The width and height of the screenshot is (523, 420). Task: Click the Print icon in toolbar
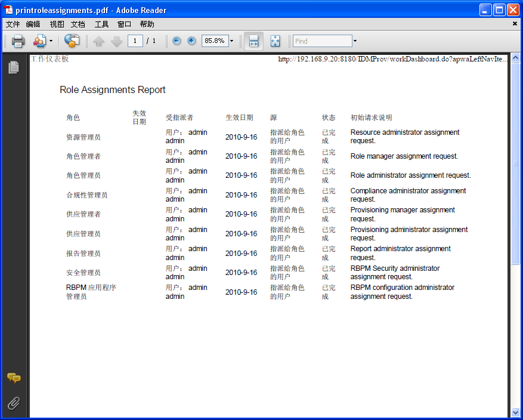coord(18,41)
